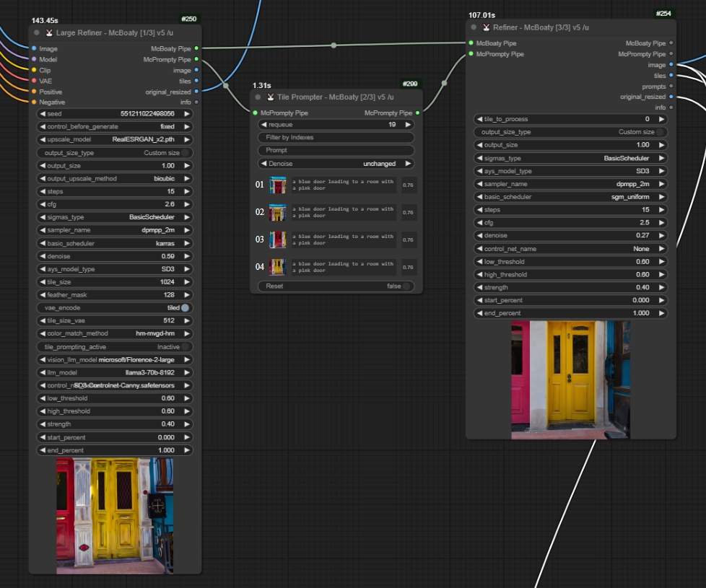Viewport: 706px width, 588px height.
Task: Click tile 03 prompt text box
Action: 343,240
